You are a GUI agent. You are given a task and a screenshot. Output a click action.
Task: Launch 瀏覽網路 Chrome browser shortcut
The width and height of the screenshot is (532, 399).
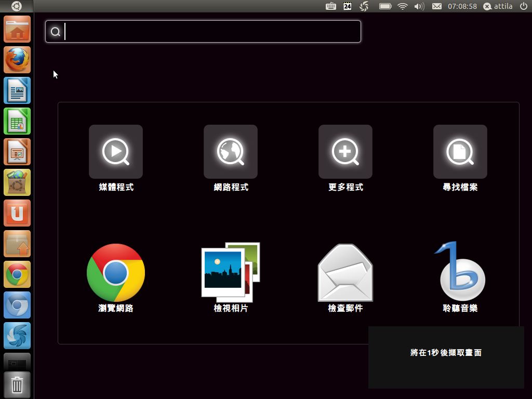click(x=116, y=277)
